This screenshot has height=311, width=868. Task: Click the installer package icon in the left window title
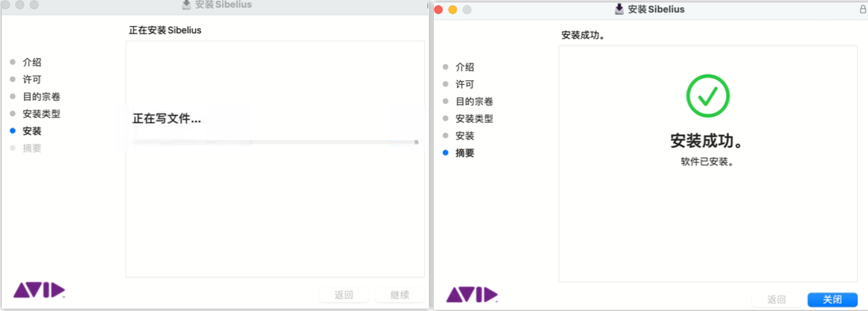[187, 5]
